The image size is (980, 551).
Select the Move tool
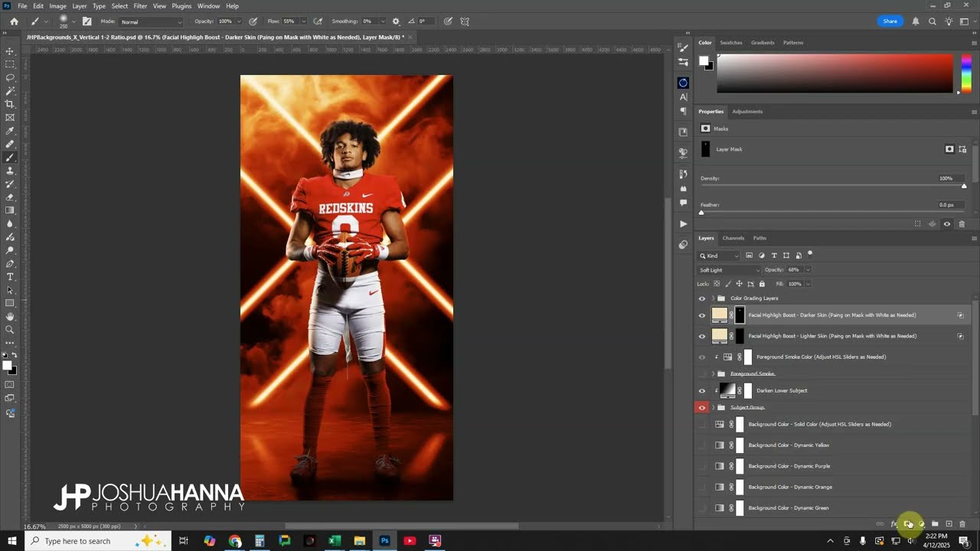[10, 51]
